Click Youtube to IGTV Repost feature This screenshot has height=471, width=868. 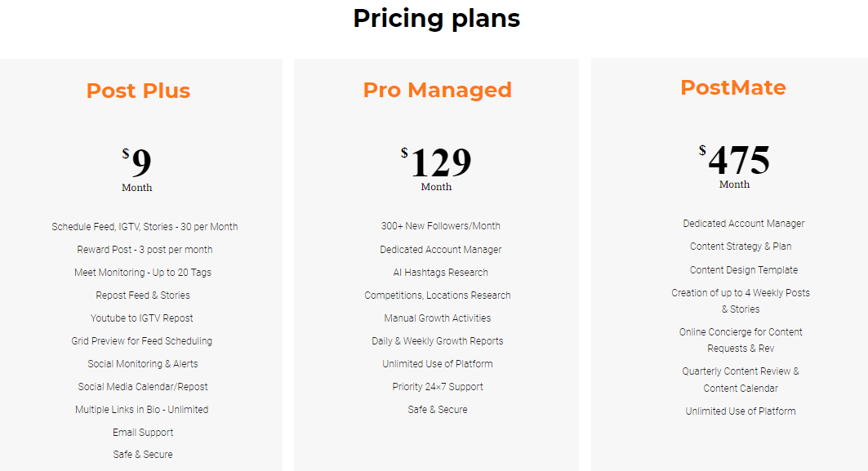[142, 318]
